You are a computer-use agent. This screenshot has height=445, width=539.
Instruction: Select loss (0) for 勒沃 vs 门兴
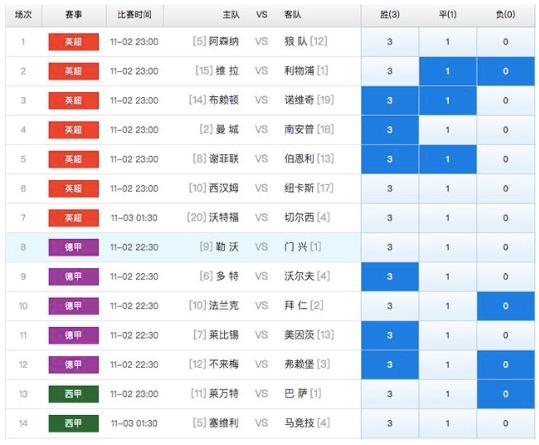point(506,247)
